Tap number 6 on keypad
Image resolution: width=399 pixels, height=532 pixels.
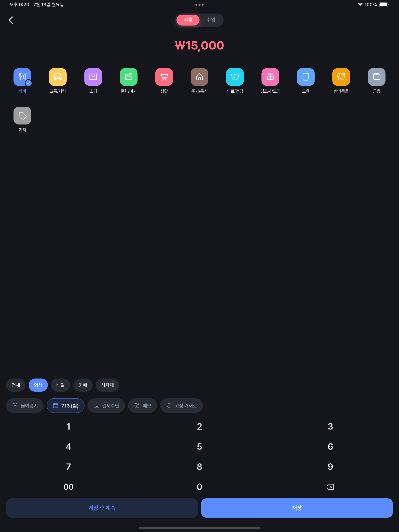pyautogui.click(x=330, y=447)
